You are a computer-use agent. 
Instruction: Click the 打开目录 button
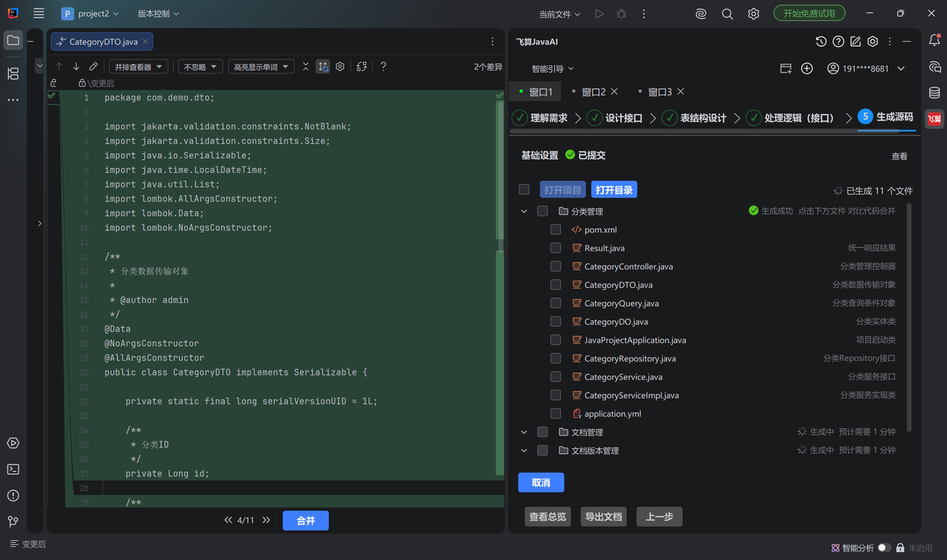(x=614, y=190)
